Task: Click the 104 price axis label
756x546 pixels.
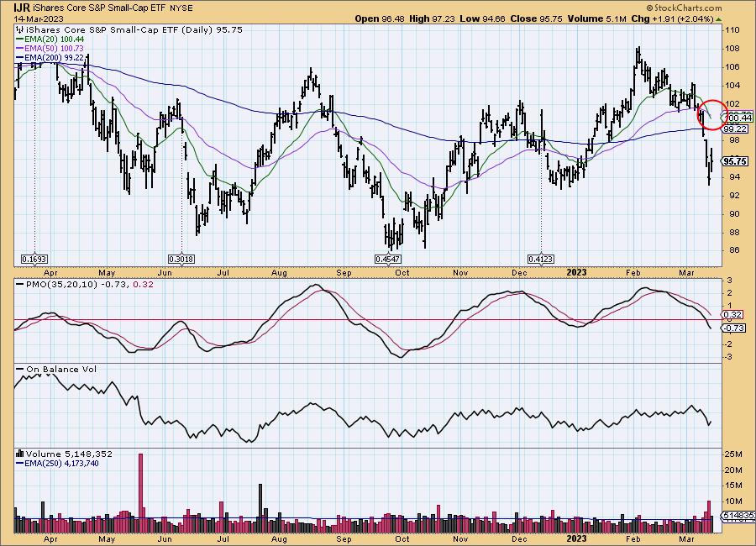Action: tap(732, 86)
